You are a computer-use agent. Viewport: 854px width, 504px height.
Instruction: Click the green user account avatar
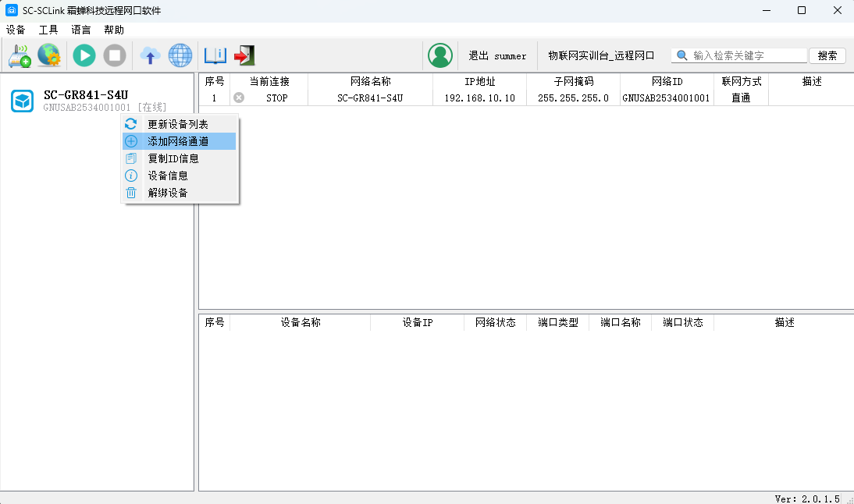click(x=440, y=55)
